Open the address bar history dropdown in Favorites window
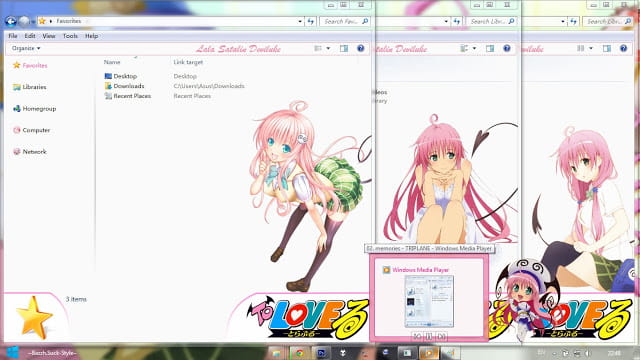The width and height of the screenshot is (640, 360). point(300,21)
